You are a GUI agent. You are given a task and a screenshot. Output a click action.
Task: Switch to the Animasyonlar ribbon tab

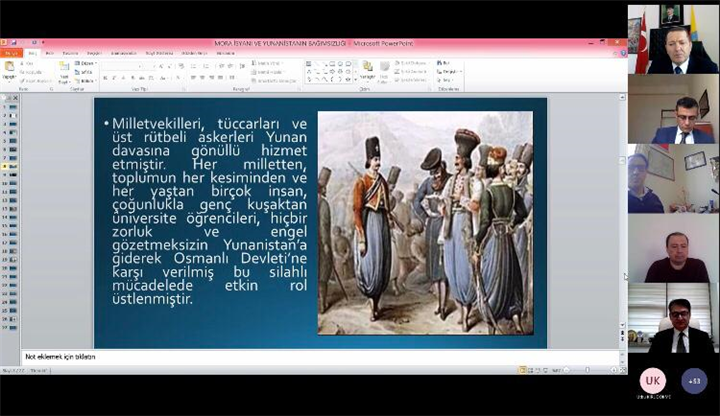(124, 53)
